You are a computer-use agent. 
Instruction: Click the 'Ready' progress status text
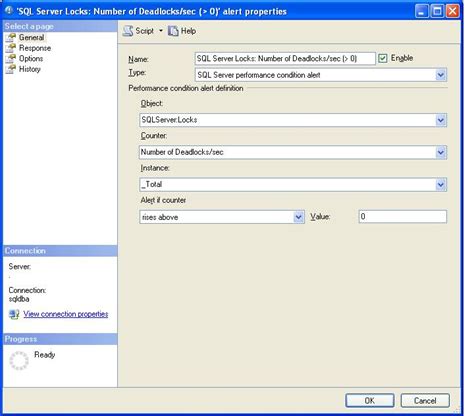pyautogui.click(x=45, y=355)
